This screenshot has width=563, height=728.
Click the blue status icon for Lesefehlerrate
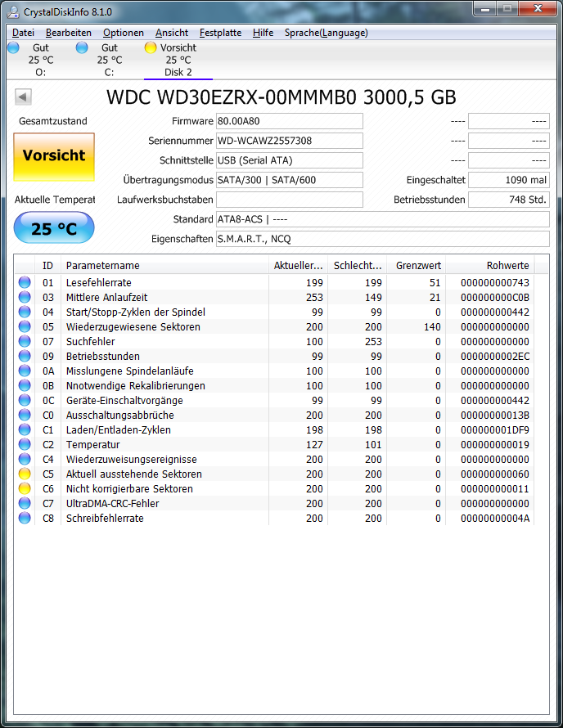tap(25, 282)
